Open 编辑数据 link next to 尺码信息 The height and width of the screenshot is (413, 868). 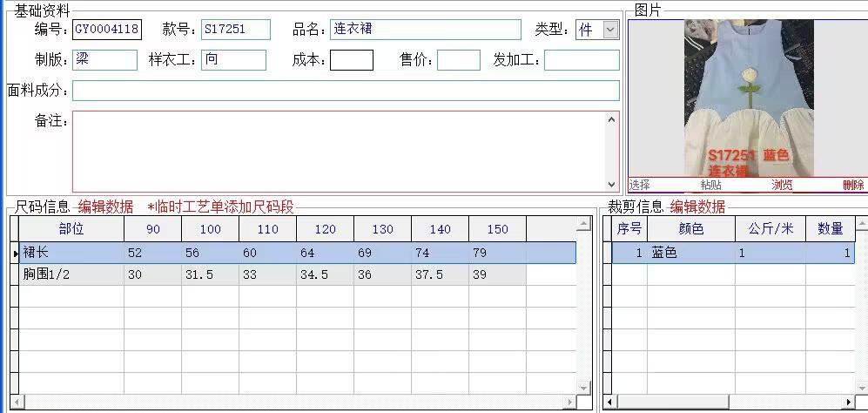pos(105,206)
